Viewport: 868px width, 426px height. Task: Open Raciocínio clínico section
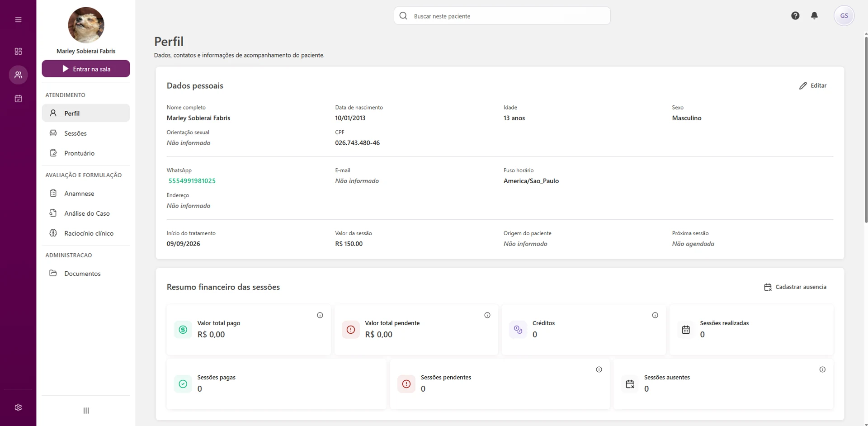pos(86,233)
